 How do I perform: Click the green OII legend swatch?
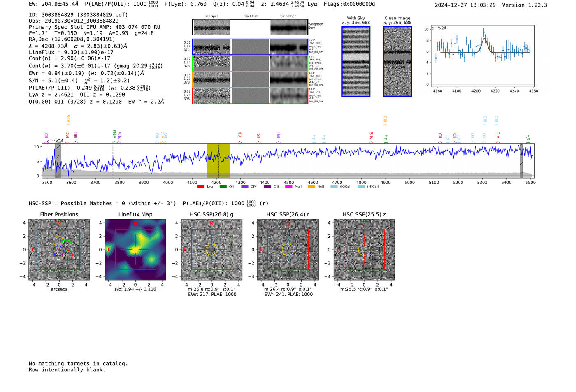(223, 187)
